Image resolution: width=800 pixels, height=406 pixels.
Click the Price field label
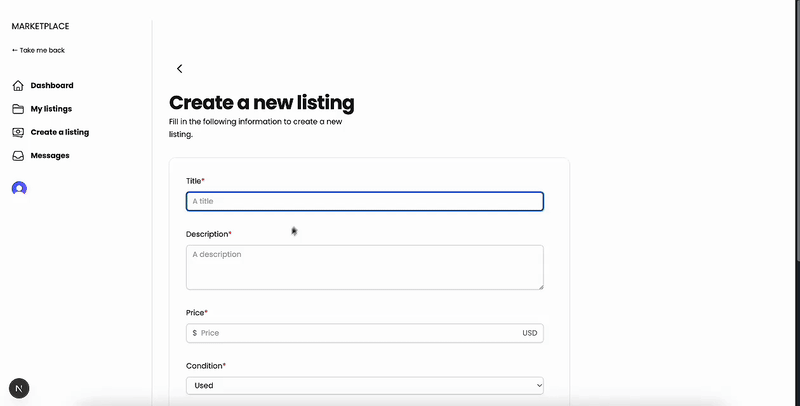(195, 313)
